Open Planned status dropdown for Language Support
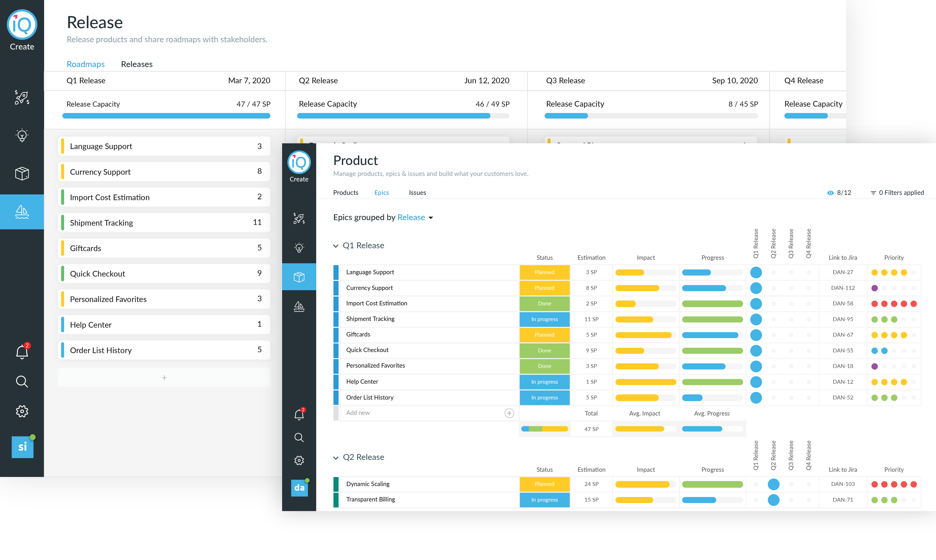Image resolution: width=936 pixels, height=560 pixels. (x=544, y=272)
